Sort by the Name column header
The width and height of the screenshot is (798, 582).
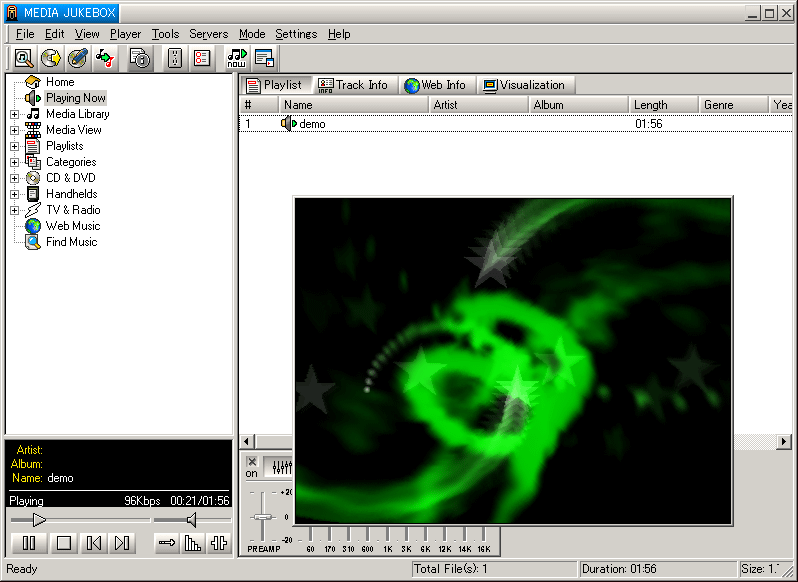(353, 105)
